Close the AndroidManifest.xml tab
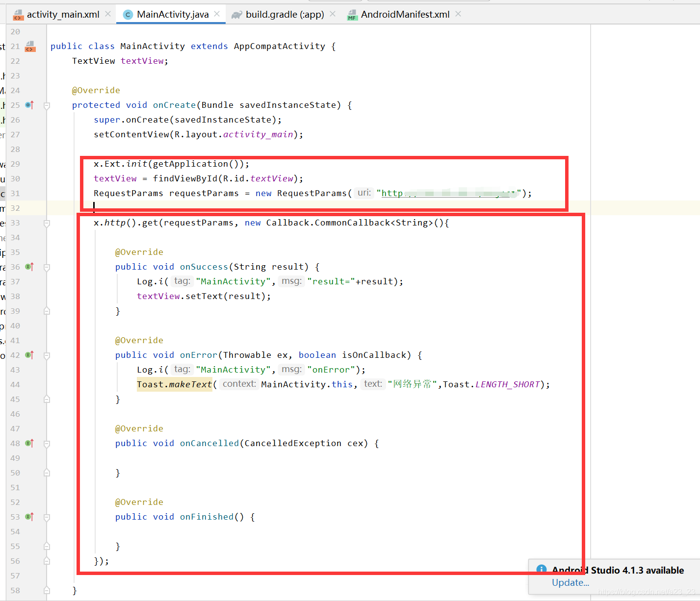The image size is (700, 601). pyautogui.click(x=458, y=14)
